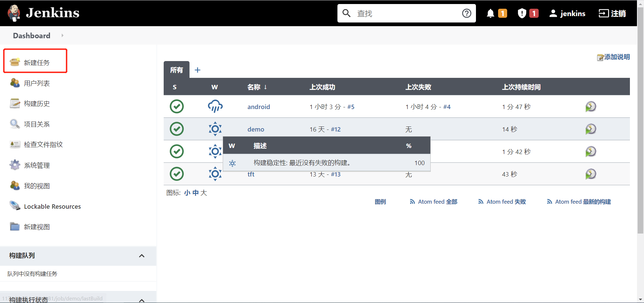Sort by 上次成功 column

tap(322, 87)
